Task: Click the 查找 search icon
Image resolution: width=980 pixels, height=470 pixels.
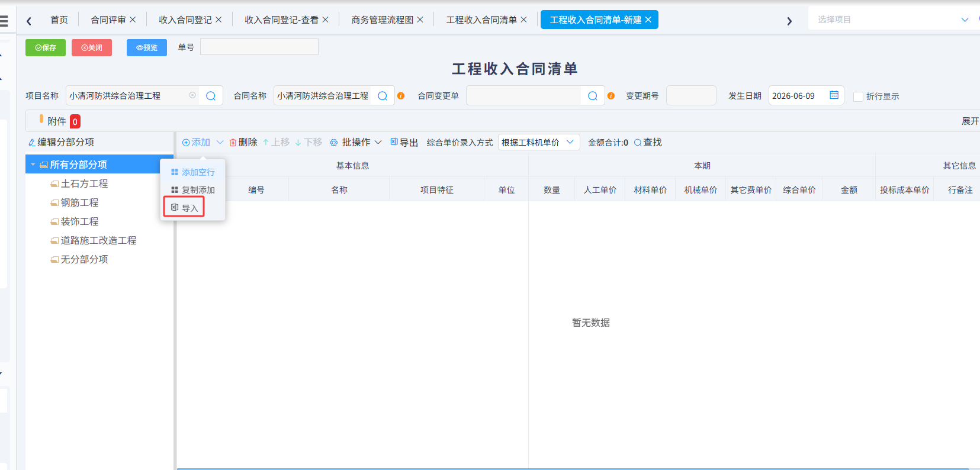Action: point(638,143)
